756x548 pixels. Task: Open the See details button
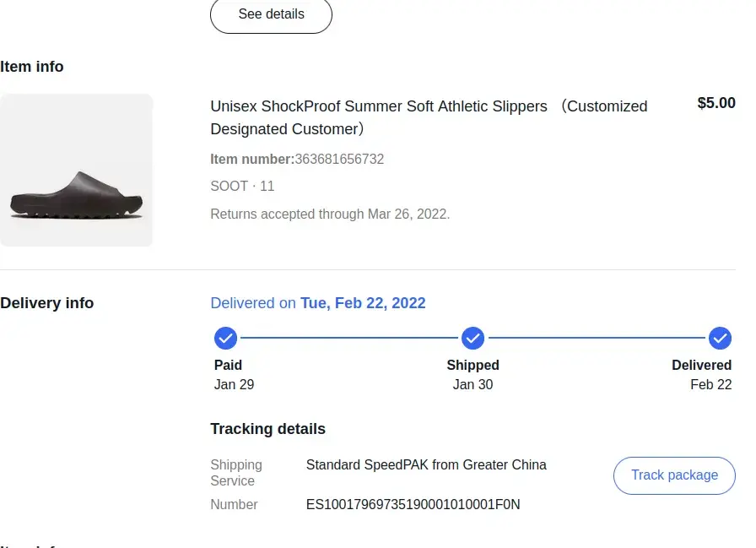click(271, 14)
